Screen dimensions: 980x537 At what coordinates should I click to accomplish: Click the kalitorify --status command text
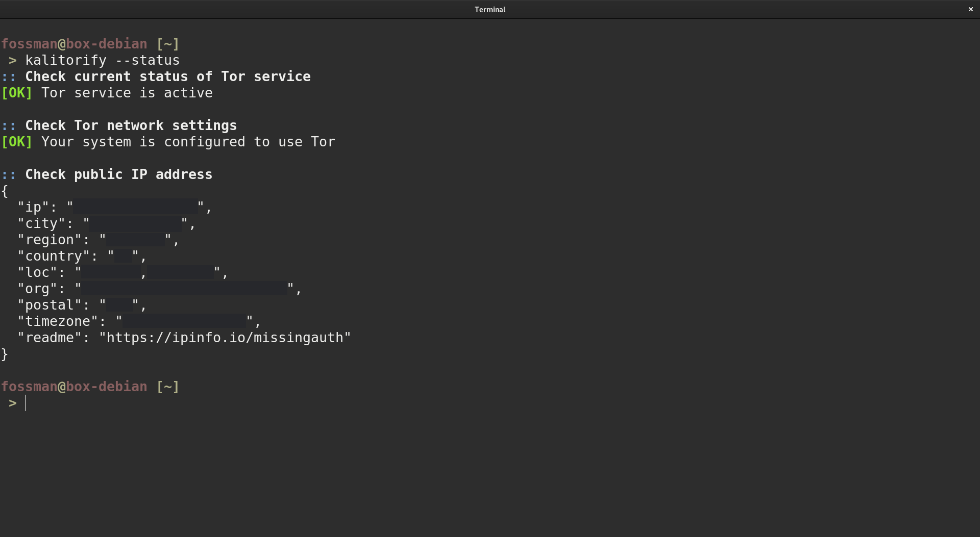coord(102,60)
